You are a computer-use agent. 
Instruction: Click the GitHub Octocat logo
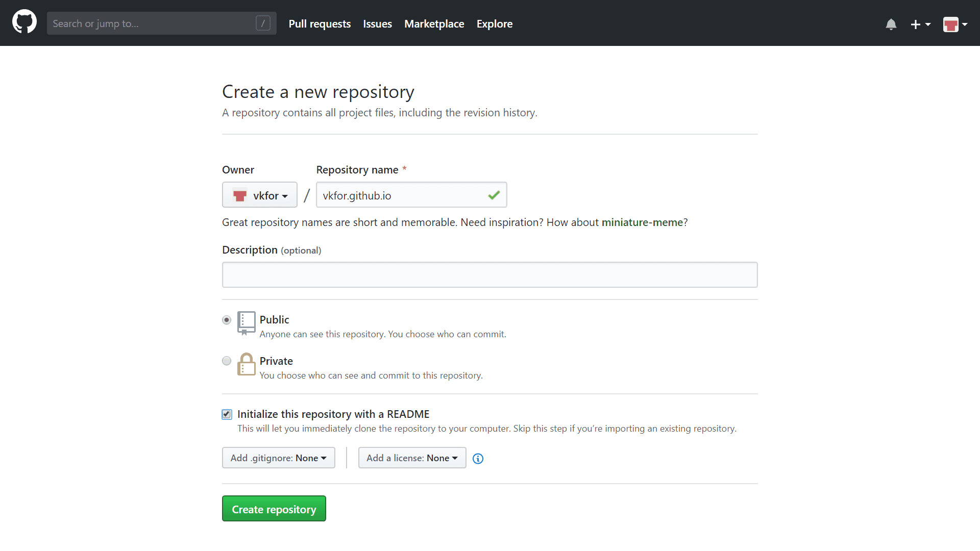click(x=24, y=22)
